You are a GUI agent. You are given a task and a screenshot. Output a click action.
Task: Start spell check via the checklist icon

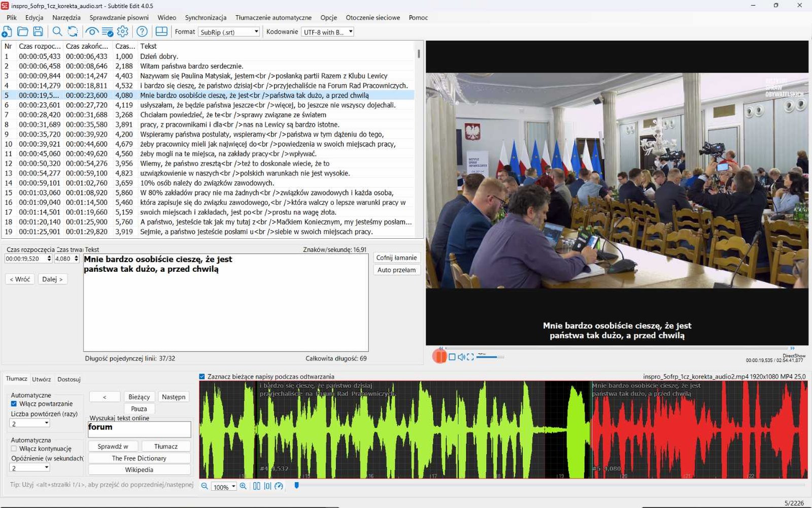[x=108, y=31]
